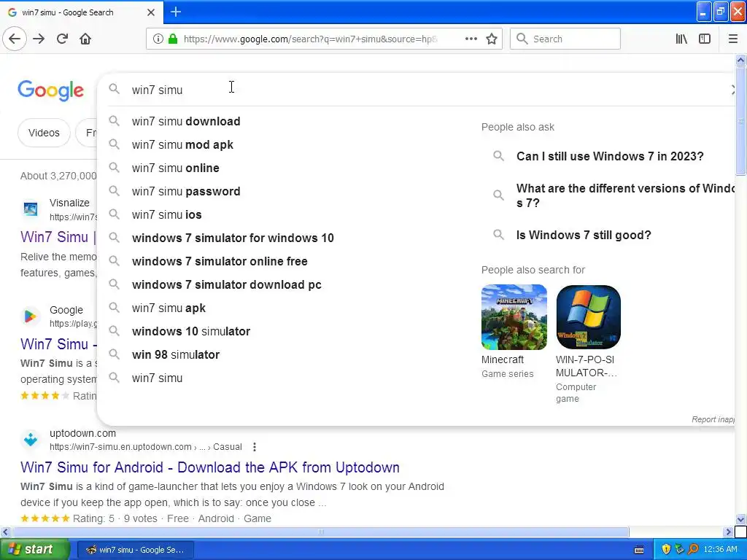Open the Windows Start menu

(x=34, y=550)
